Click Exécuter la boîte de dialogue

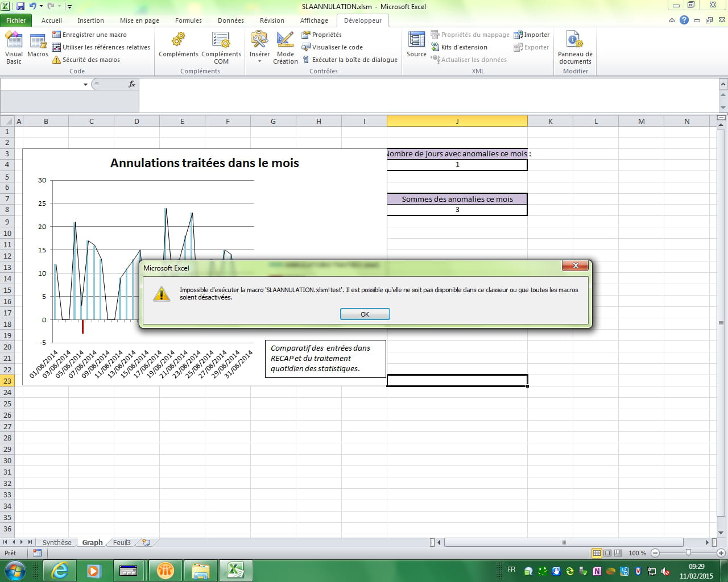(x=349, y=60)
